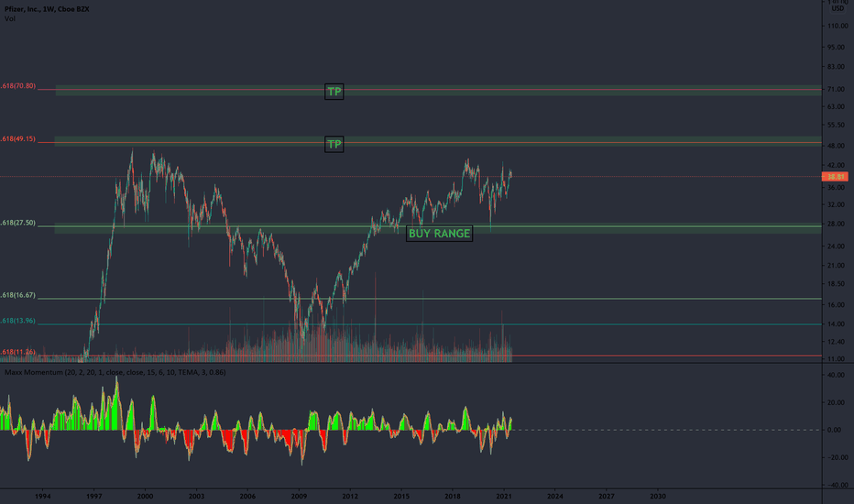Click 2030 on the time axis
Viewport: 854px width, 504px height.
[657, 497]
